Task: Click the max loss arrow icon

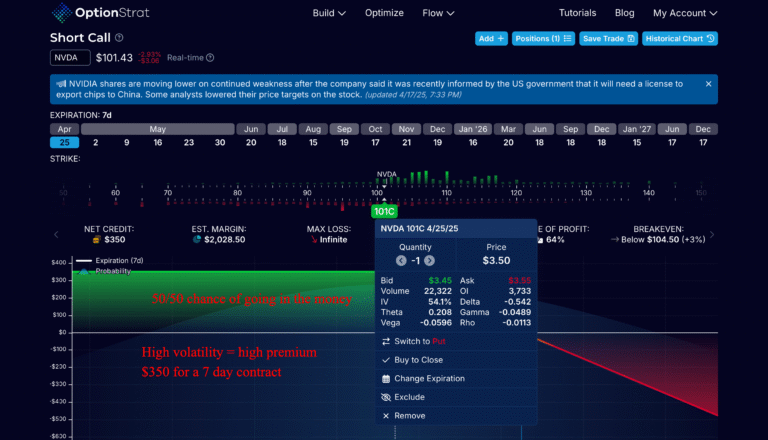Action: [314, 240]
